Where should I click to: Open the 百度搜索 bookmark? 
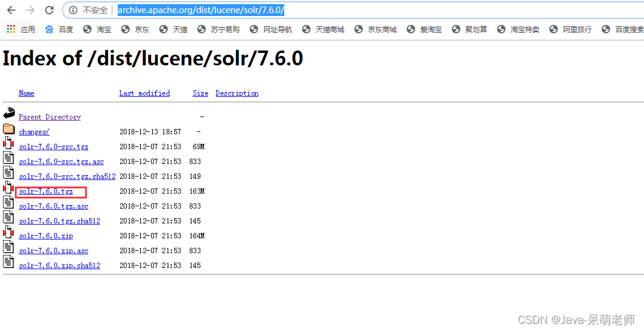623,29
